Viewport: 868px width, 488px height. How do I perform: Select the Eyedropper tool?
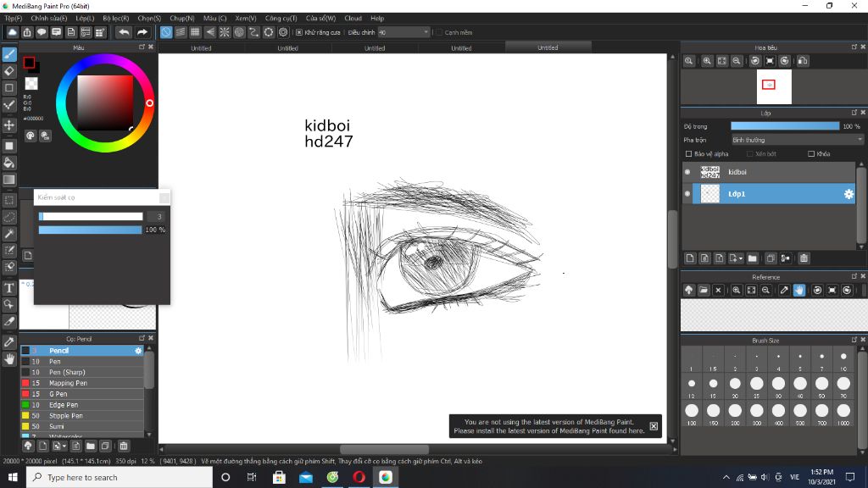9,342
